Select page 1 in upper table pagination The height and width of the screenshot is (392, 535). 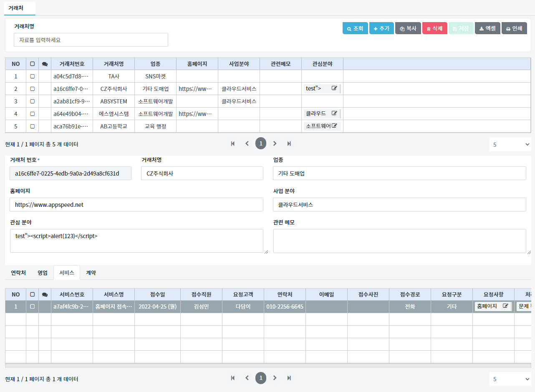(261, 143)
